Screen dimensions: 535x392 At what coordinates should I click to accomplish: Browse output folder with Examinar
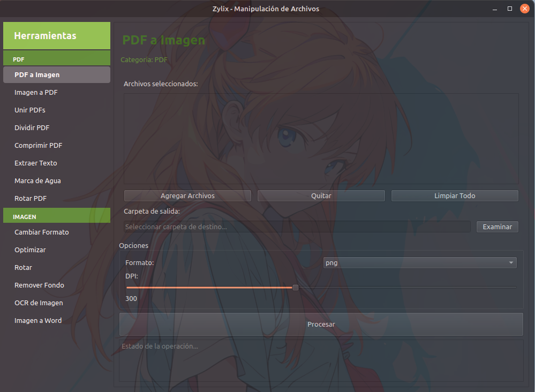[x=498, y=227]
